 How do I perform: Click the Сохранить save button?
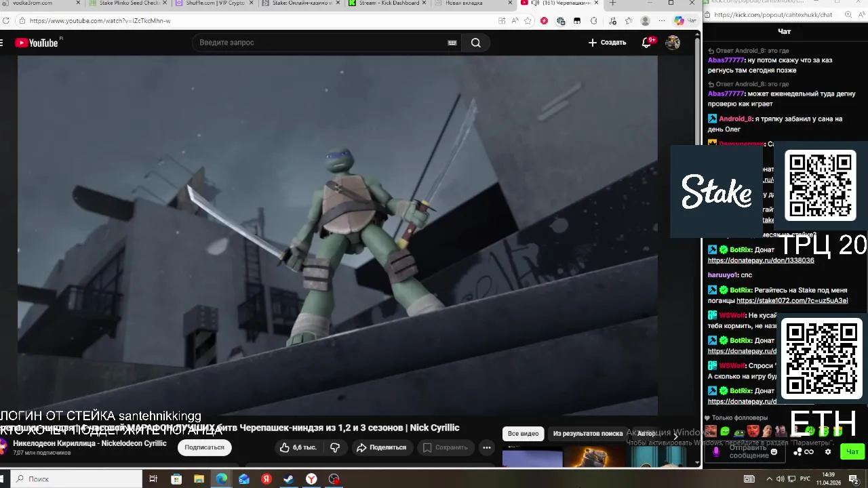pos(446,447)
